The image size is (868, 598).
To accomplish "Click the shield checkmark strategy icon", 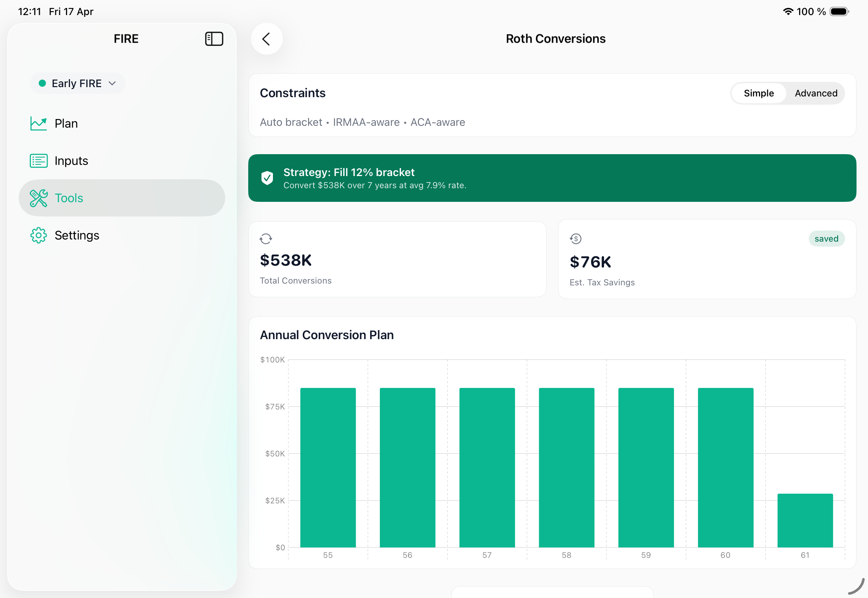I will (267, 178).
